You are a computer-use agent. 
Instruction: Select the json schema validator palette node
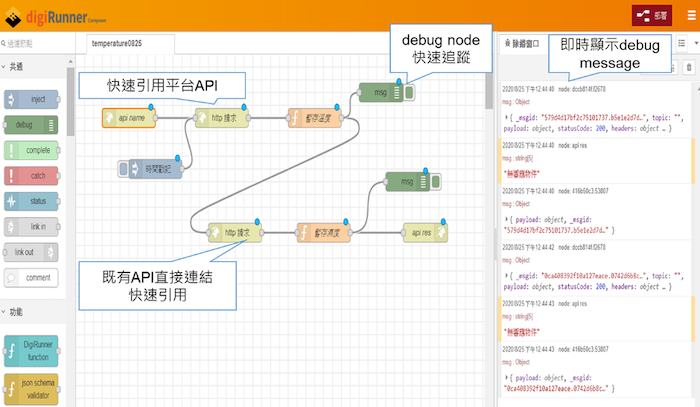pos(31,389)
